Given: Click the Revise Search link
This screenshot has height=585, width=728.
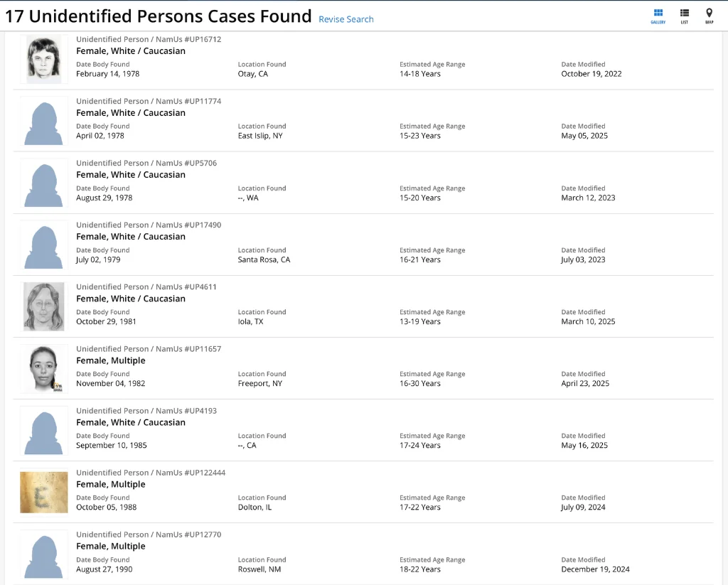Looking at the screenshot, I should [x=346, y=19].
